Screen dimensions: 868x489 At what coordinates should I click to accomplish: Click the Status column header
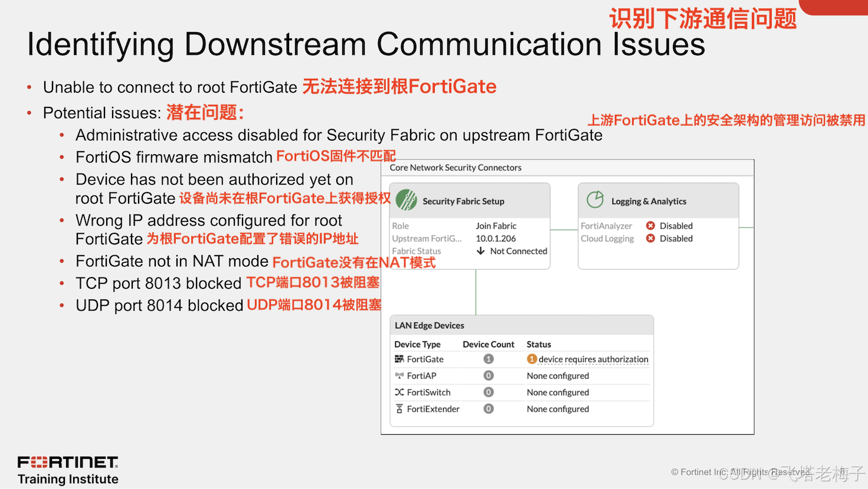coord(539,344)
